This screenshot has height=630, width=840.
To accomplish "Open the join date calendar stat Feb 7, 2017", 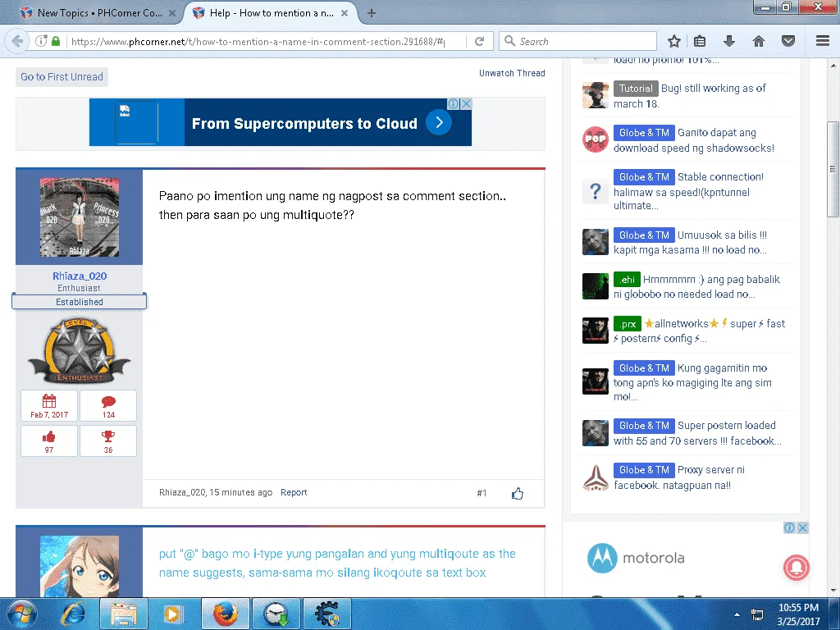I will 49,405.
